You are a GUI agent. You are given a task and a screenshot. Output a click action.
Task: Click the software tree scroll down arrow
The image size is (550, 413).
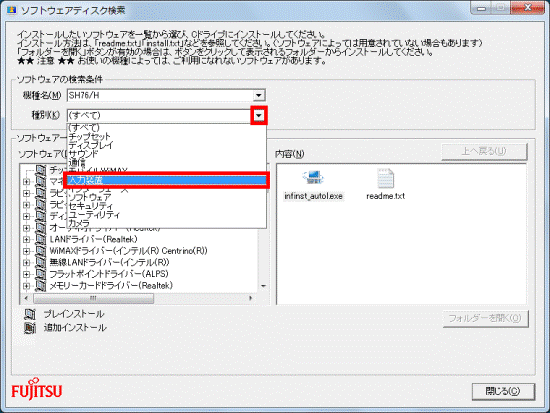tap(263, 286)
